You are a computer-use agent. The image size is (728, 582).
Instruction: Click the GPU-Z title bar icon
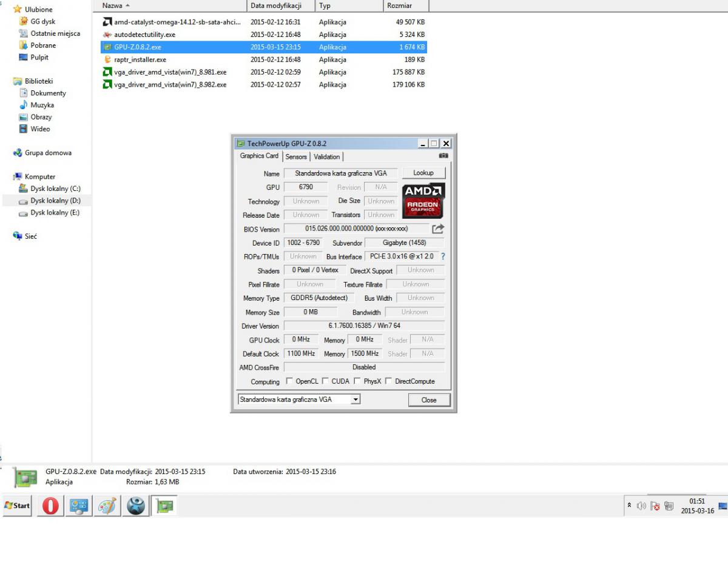tap(241, 144)
